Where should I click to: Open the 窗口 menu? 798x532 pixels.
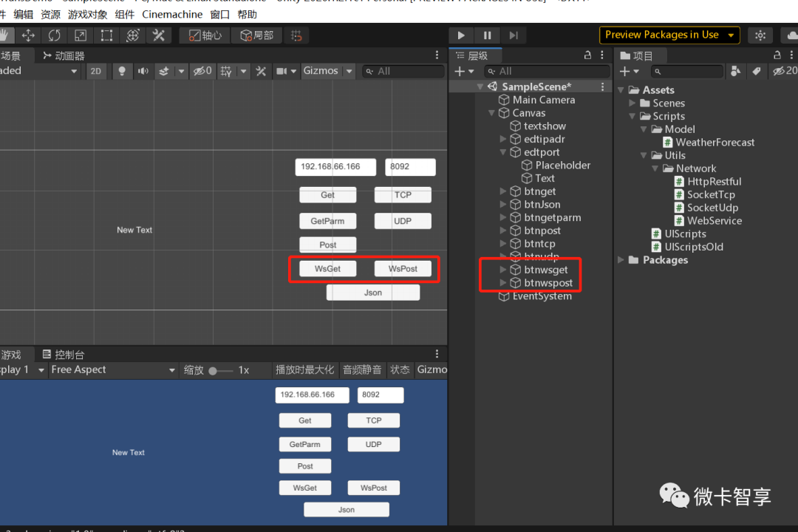219,14
